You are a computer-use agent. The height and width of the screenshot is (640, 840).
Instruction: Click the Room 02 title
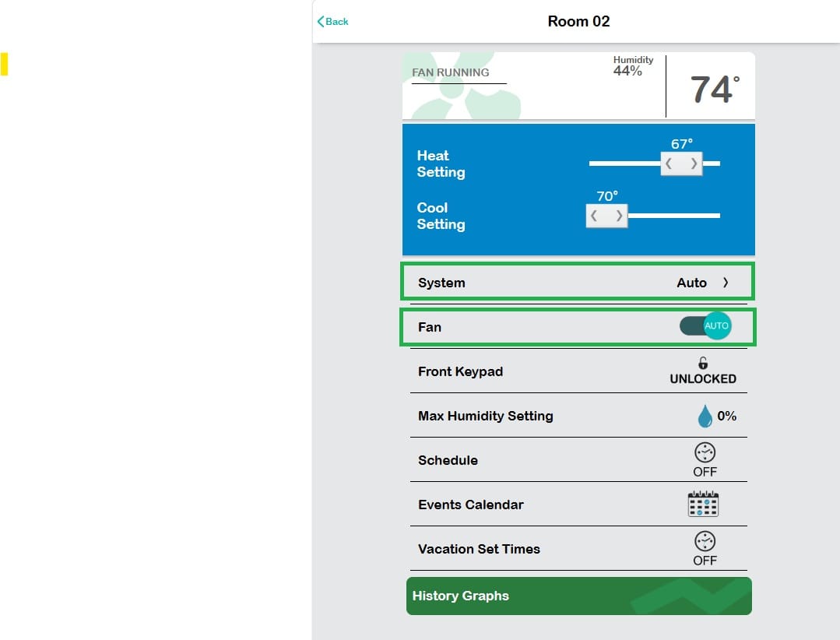578,22
